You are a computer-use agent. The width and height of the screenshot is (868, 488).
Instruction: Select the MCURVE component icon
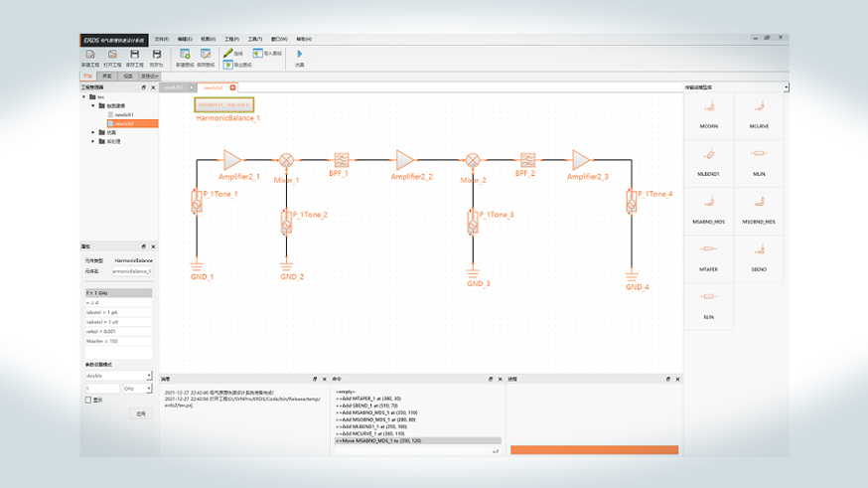click(x=759, y=108)
